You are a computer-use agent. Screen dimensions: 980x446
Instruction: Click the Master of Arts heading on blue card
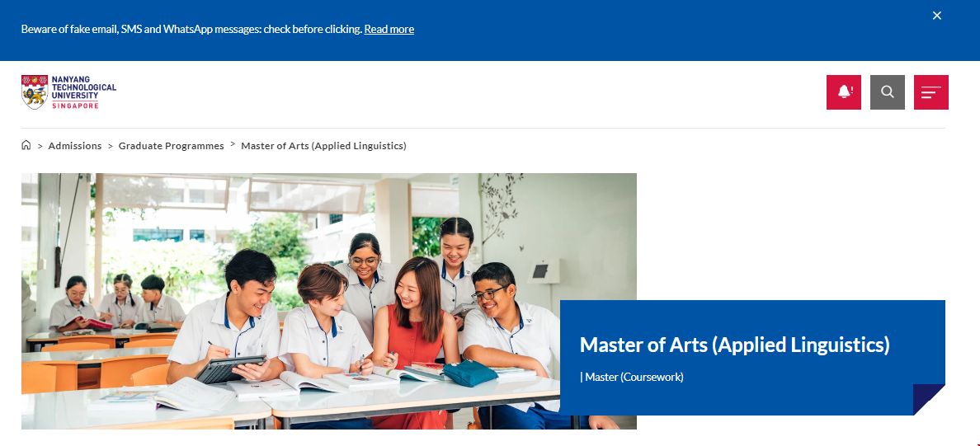[734, 345]
